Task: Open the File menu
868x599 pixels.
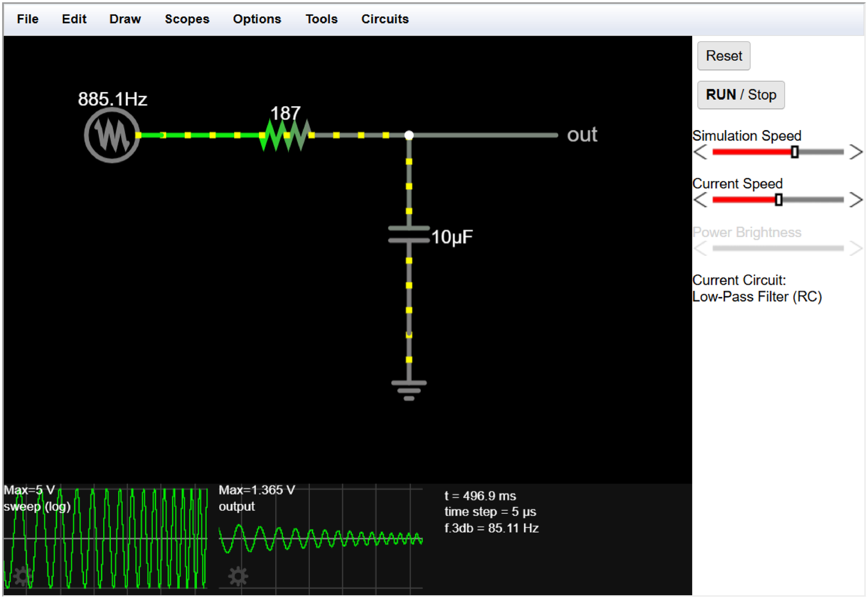Action: point(28,19)
